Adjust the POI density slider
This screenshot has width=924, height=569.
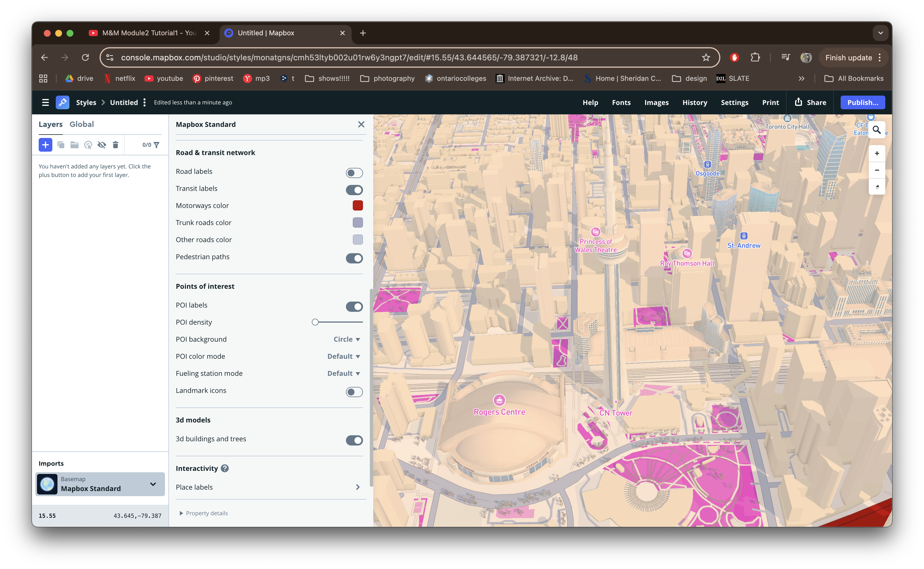(316, 322)
